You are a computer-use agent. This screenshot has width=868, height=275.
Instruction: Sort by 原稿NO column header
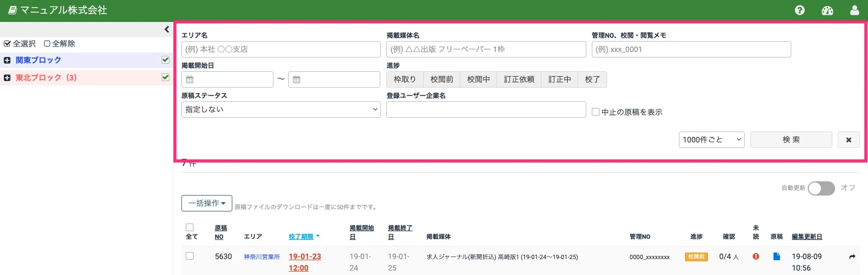pos(221,232)
